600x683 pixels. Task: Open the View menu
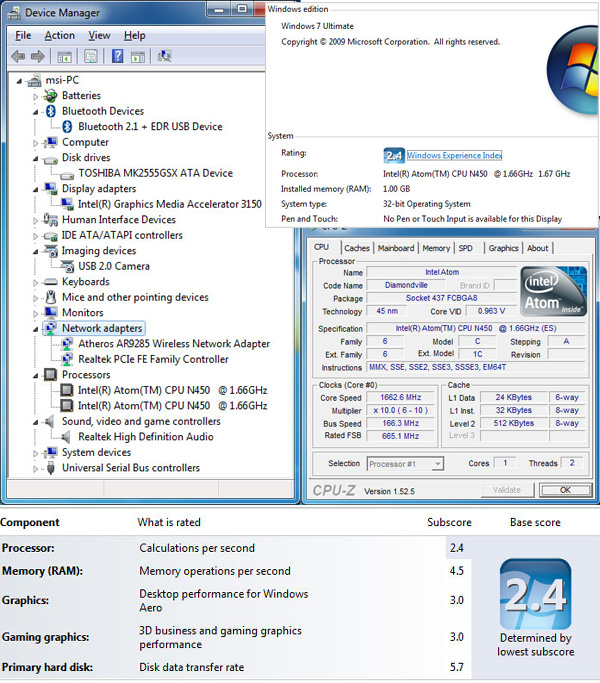pos(99,35)
